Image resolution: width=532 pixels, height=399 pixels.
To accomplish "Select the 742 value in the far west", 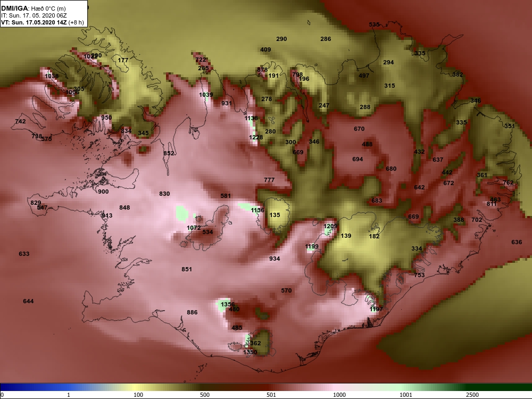I will point(20,121).
